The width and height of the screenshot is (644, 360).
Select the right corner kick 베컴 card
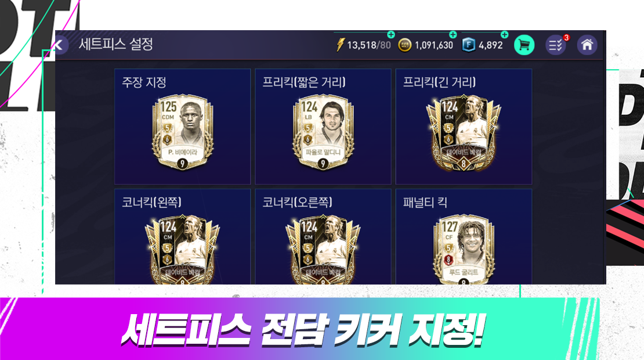tap(323, 249)
